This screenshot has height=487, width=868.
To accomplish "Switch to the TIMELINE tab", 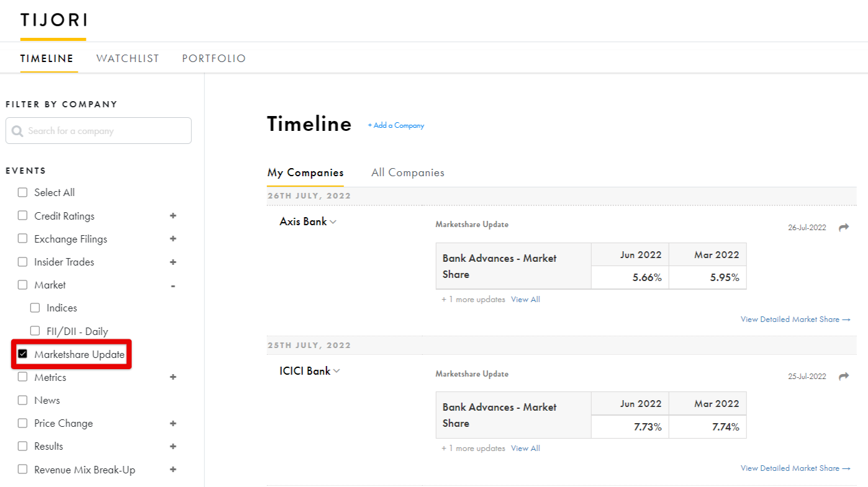I will 47,58.
